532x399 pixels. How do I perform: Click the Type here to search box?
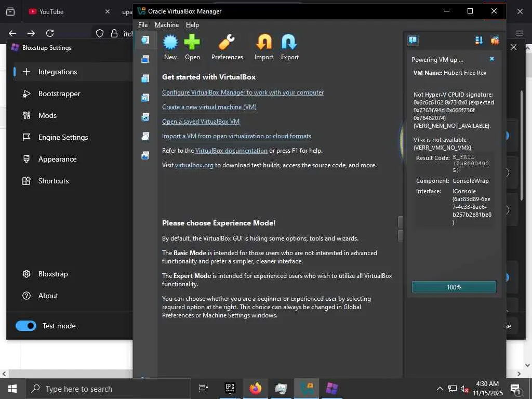point(108,389)
